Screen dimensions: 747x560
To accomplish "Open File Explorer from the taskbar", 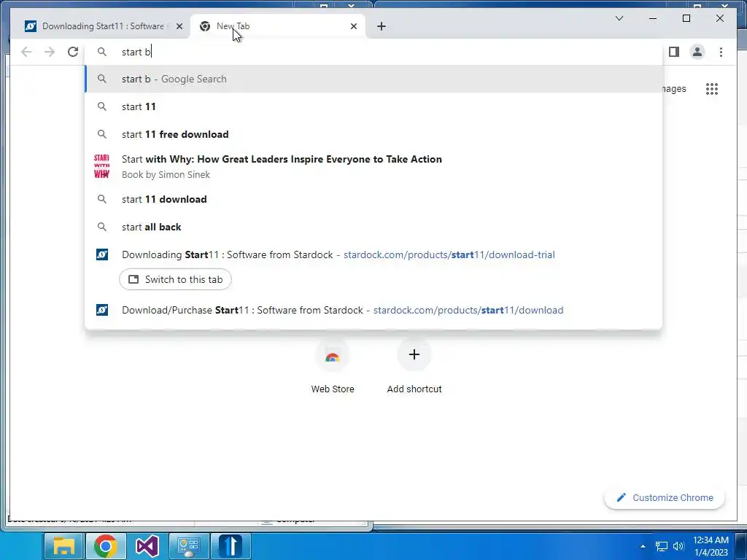I will pyautogui.click(x=64, y=546).
